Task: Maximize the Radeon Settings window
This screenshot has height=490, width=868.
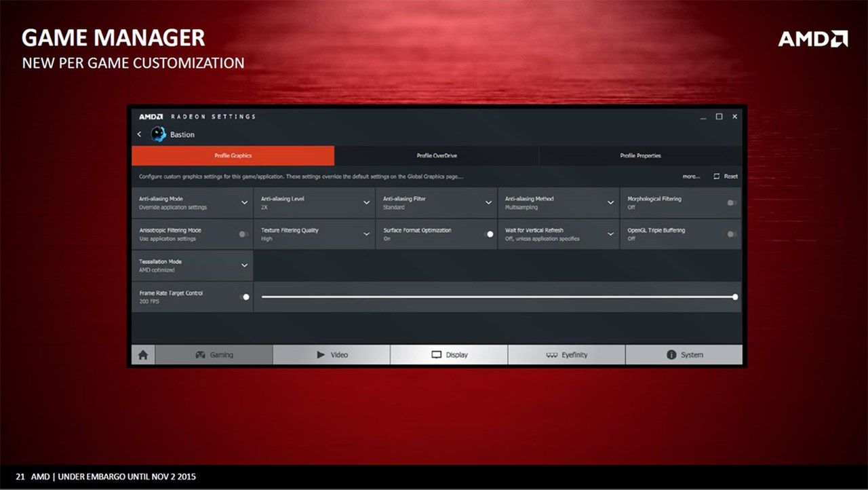Action: pyautogui.click(x=719, y=117)
